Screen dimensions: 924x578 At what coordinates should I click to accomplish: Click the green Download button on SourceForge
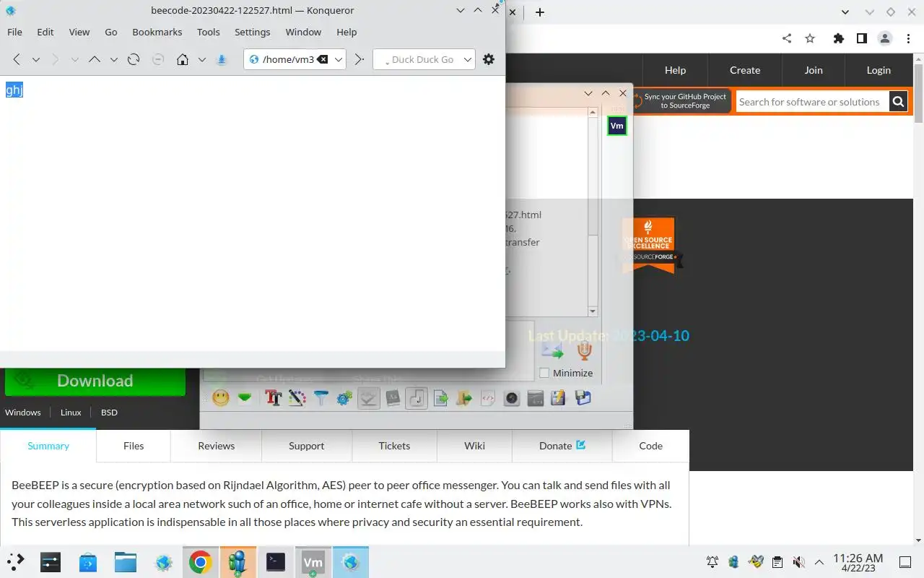pos(95,381)
